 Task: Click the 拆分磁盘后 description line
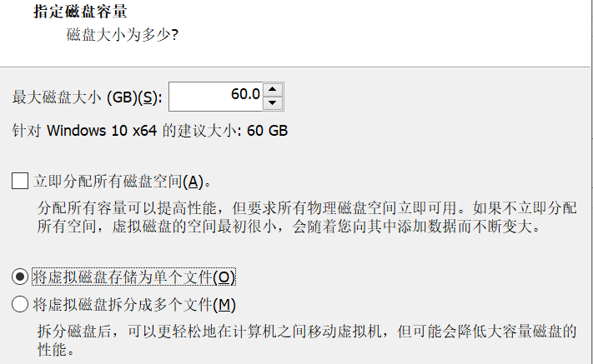[x=307, y=332]
